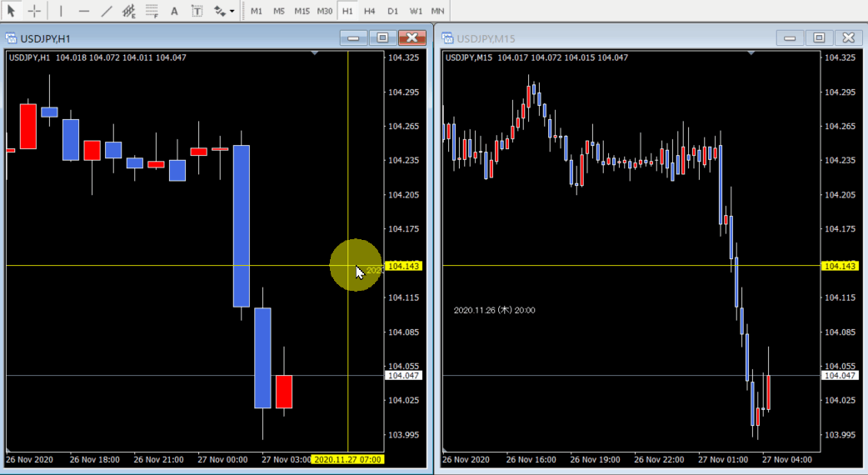Click the 104.047 current price label in M15 chart
Screen dimensions: 868x475
(x=840, y=375)
